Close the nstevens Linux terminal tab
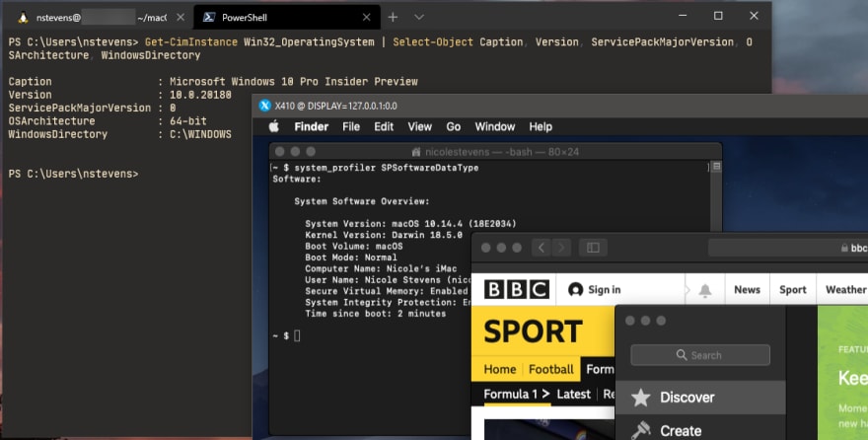This screenshot has width=868, height=440. tap(181, 17)
